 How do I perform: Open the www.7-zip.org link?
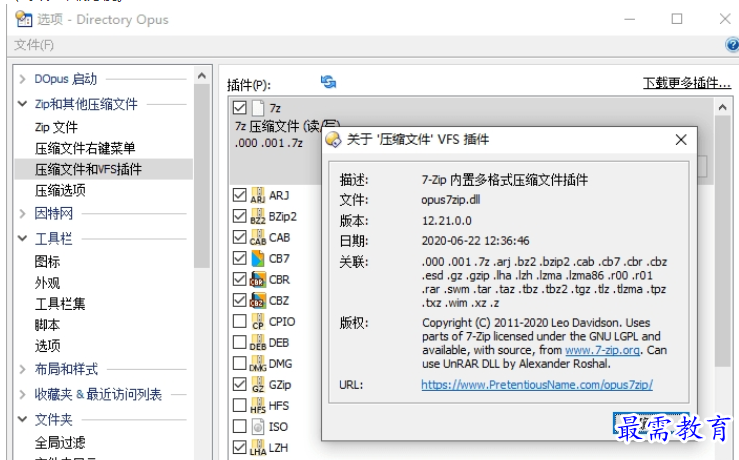pos(602,350)
